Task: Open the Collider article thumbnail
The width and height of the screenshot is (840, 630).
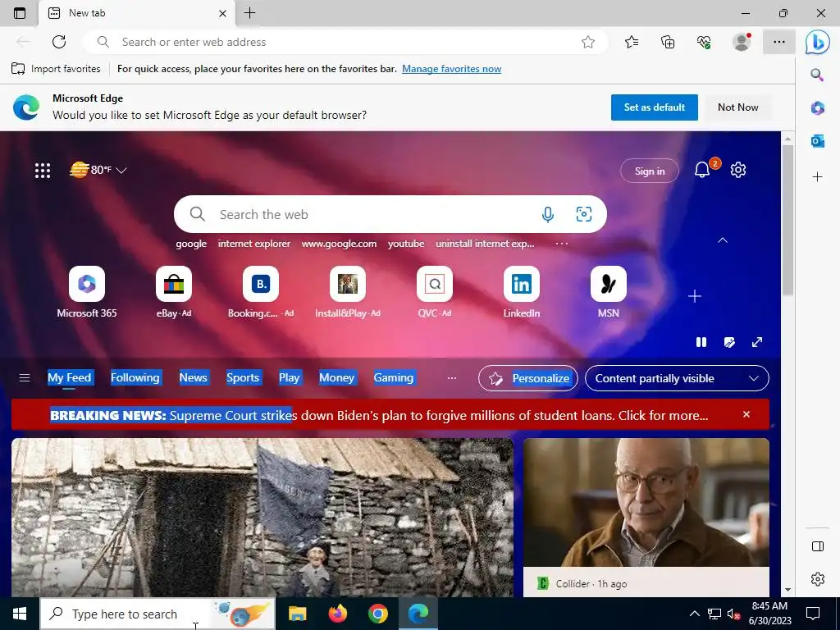Action: pos(646,503)
